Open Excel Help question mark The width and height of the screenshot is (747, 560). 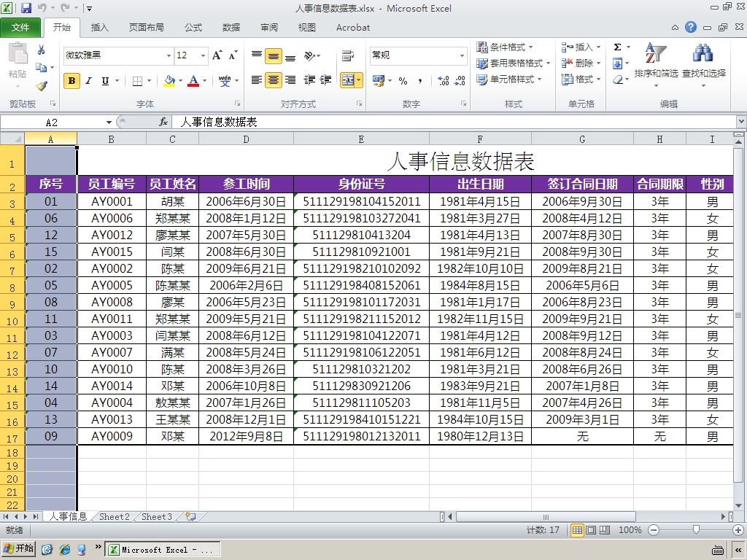coord(691,27)
